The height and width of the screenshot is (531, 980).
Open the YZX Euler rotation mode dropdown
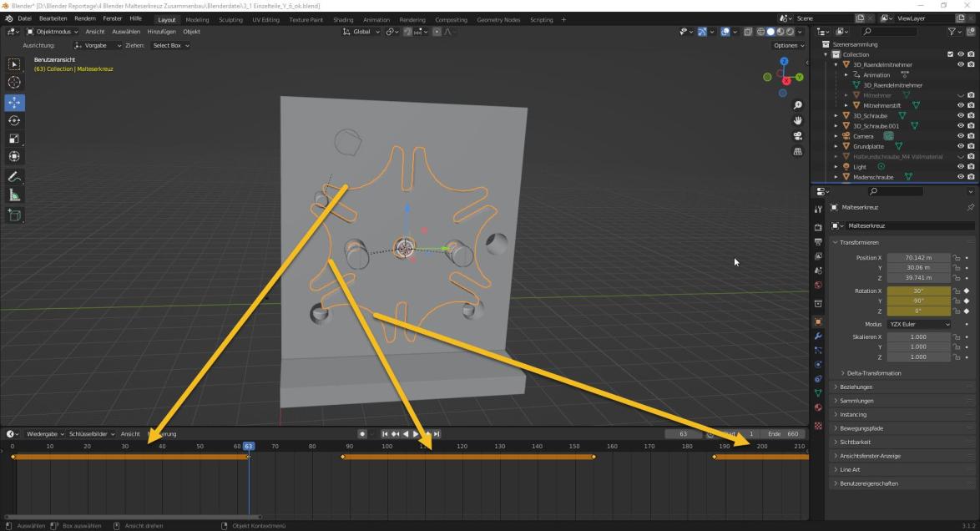coord(918,324)
